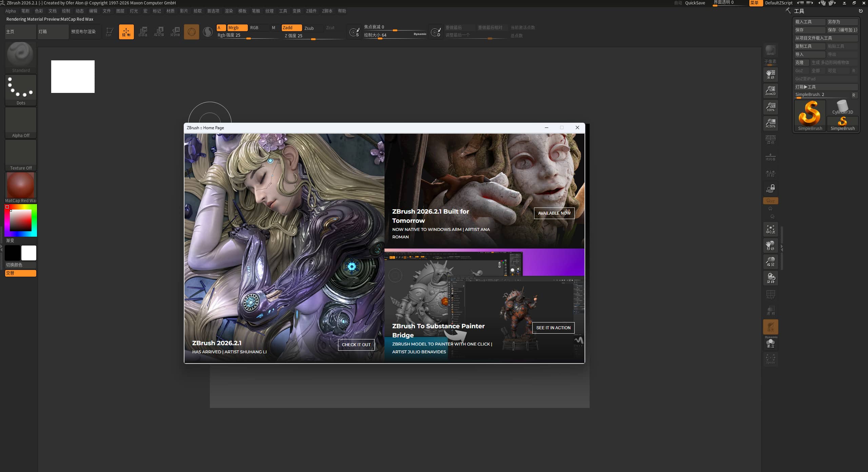Open the Color (色彩) menu
The width and height of the screenshot is (868, 472).
coord(39,11)
